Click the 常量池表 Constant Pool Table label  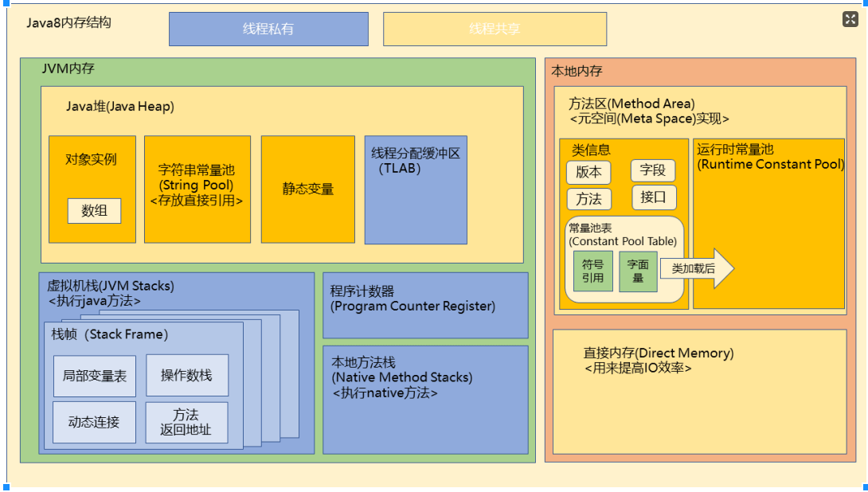coord(623,235)
